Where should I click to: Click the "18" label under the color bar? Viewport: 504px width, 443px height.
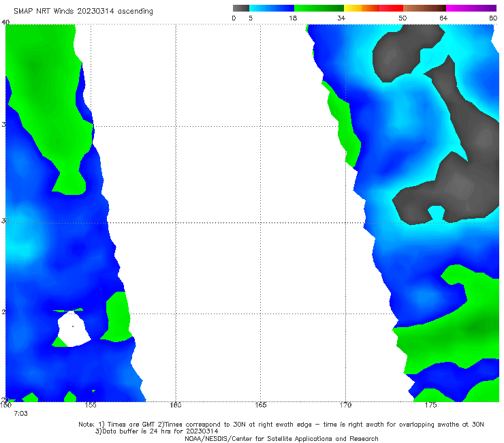coord(293,18)
